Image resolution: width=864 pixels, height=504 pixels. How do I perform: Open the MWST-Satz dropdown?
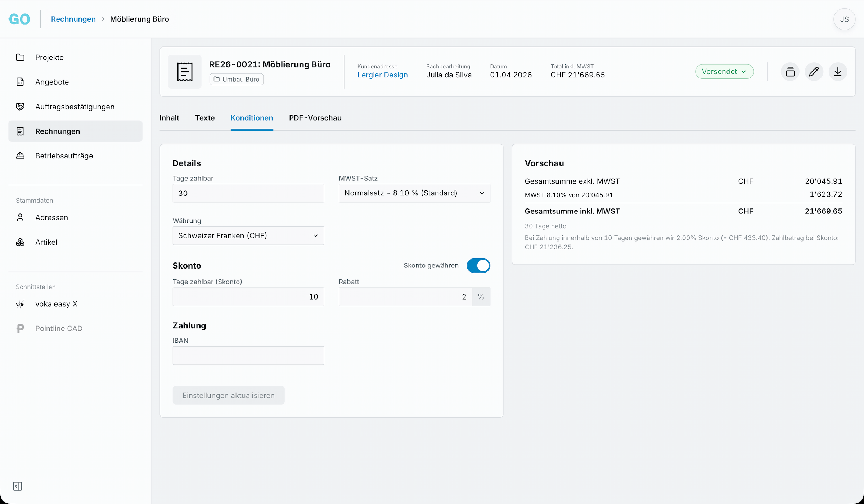(x=414, y=193)
